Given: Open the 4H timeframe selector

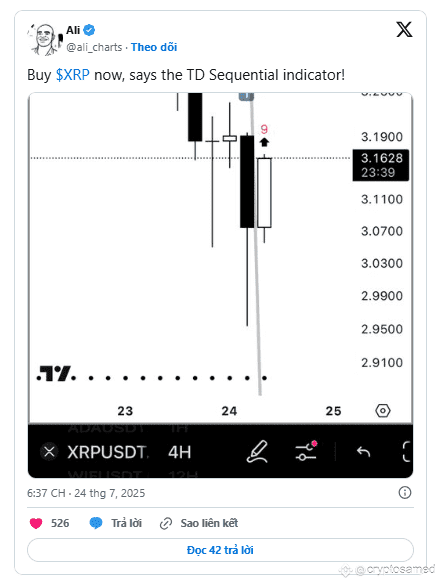Looking at the screenshot, I should [179, 452].
